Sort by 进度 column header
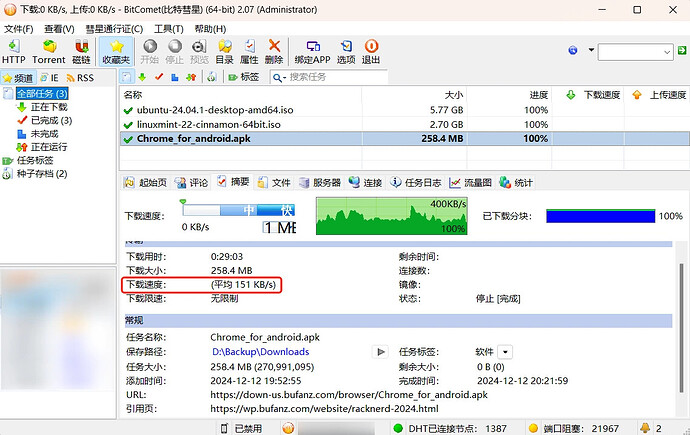 coord(509,95)
